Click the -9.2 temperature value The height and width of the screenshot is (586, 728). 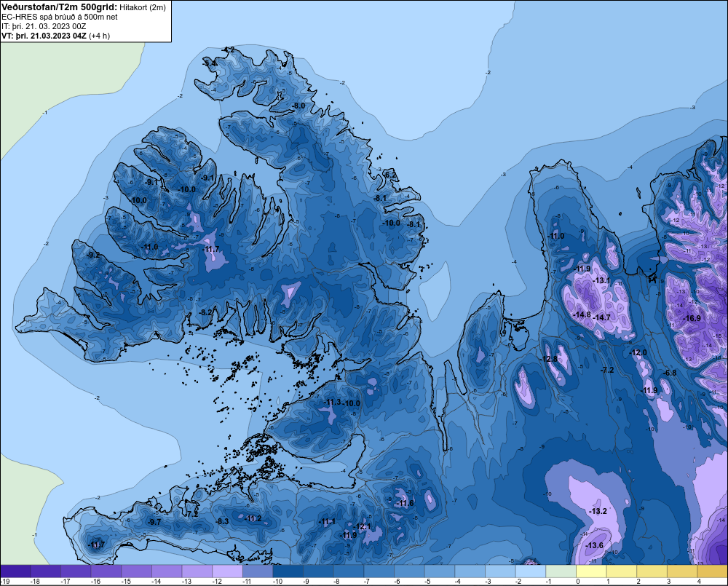click(93, 255)
